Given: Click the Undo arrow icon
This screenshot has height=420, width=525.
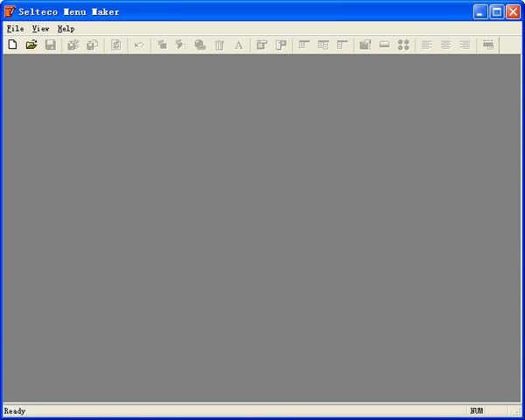Looking at the screenshot, I should [x=138, y=45].
